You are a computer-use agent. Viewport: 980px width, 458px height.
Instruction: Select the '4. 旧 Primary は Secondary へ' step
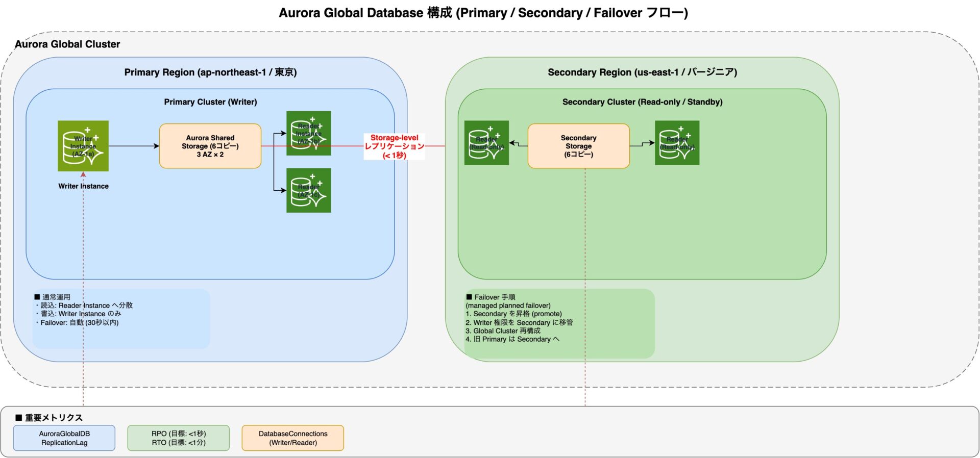[x=512, y=339]
